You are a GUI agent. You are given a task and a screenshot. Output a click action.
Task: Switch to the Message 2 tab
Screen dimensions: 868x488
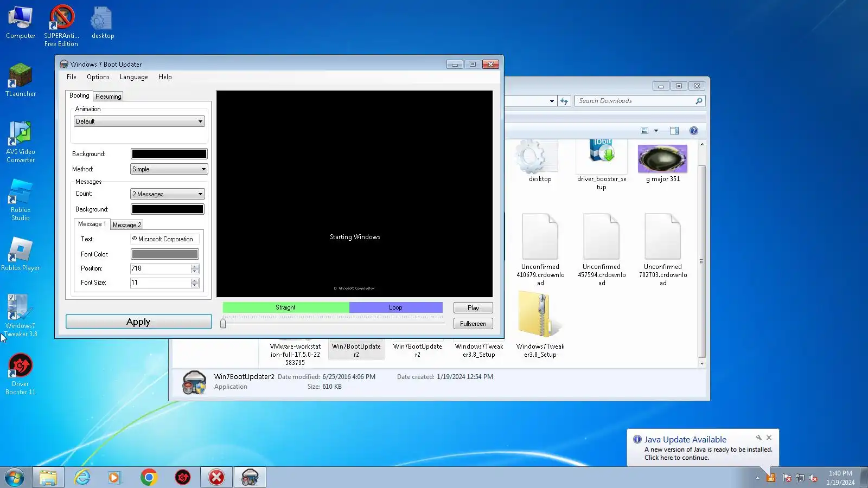tap(127, 225)
